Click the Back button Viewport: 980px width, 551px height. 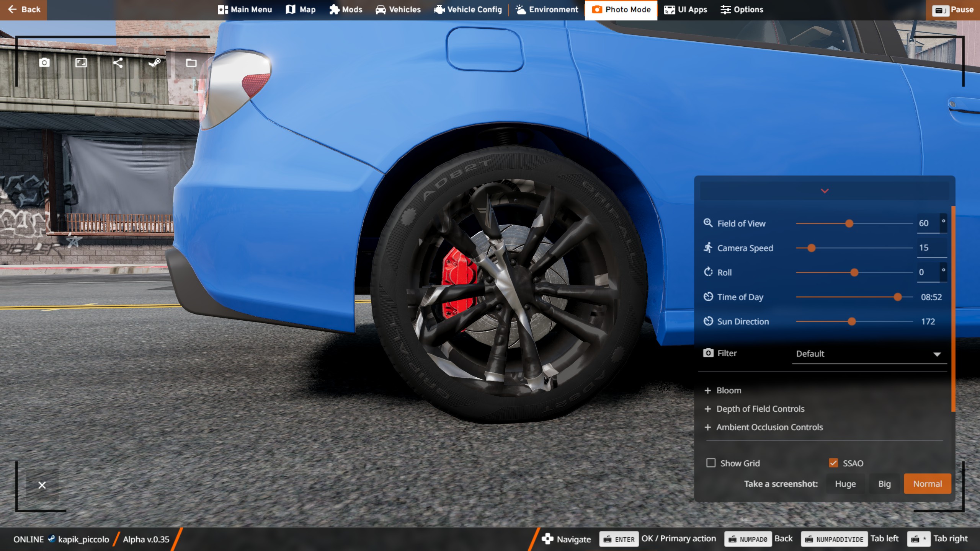24,10
